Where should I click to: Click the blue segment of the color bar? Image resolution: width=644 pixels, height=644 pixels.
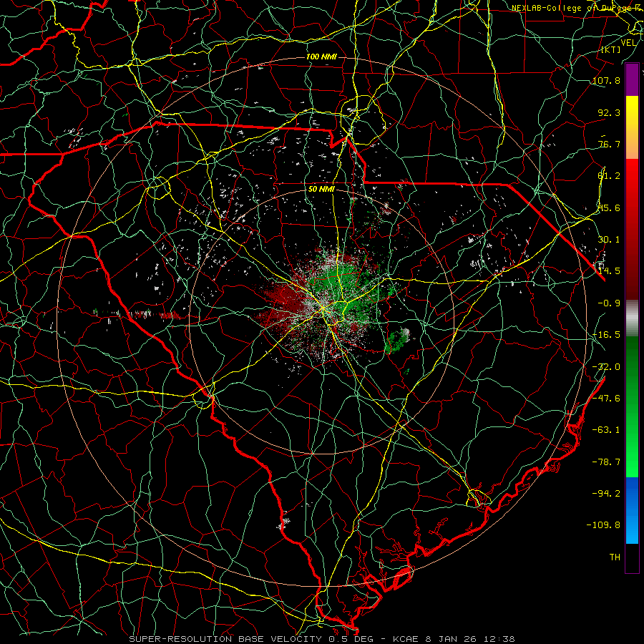tap(632, 510)
